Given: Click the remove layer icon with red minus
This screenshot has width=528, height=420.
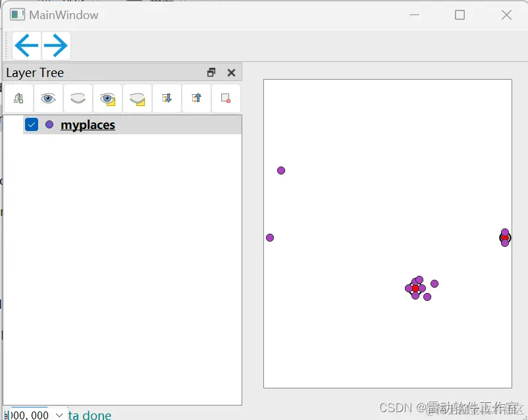Looking at the screenshot, I should [x=226, y=98].
